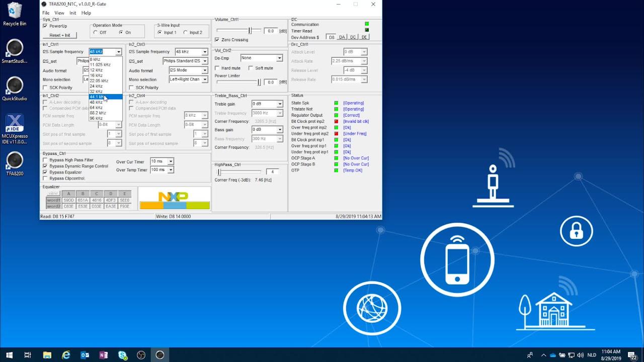Screen dimensions: 644x362
Task: Open the Init menu
Action: point(73,13)
